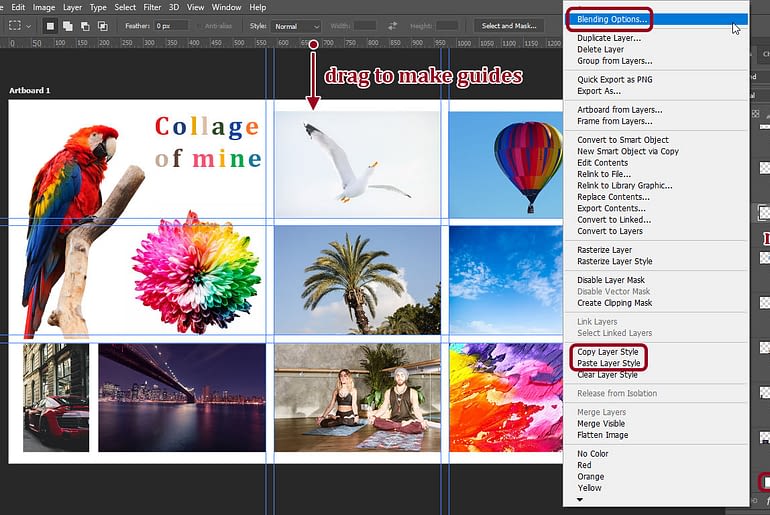Swap Width and Height values icon
Screen dimensions: 770x515
pyautogui.click(x=392, y=26)
